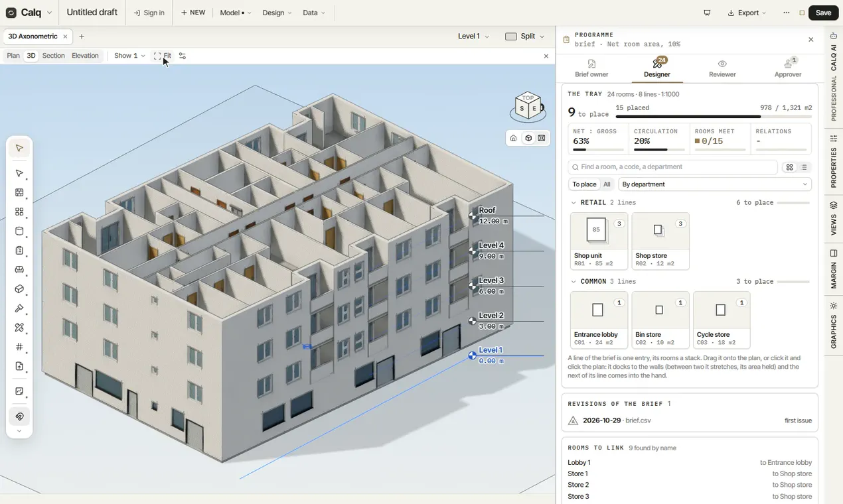This screenshot has width=843, height=504.
Task: Select the four-squares grid tool in left toolbar
Action: (x=19, y=212)
